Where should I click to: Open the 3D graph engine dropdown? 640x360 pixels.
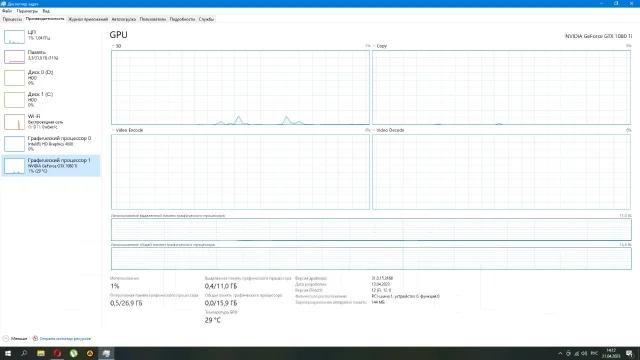pos(116,46)
